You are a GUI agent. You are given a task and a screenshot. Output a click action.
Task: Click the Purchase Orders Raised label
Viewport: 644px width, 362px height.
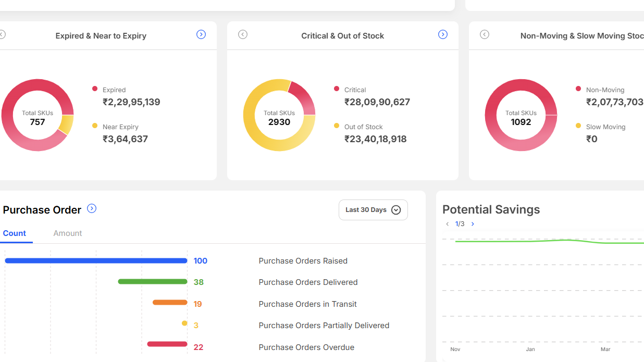pyautogui.click(x=303, y=261)
